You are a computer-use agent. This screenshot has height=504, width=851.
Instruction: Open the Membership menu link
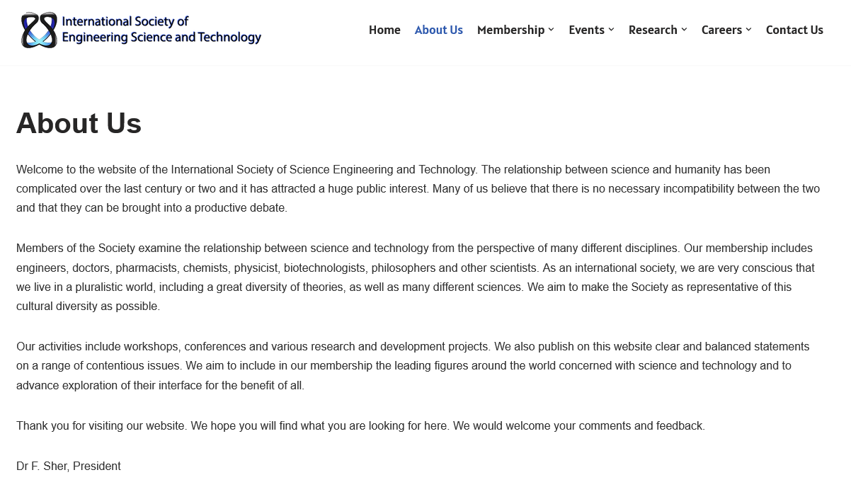pyautogui.click(x=510, y=30)
